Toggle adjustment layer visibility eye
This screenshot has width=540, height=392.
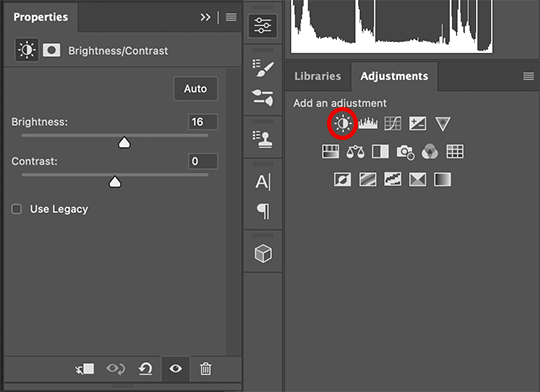176,369
